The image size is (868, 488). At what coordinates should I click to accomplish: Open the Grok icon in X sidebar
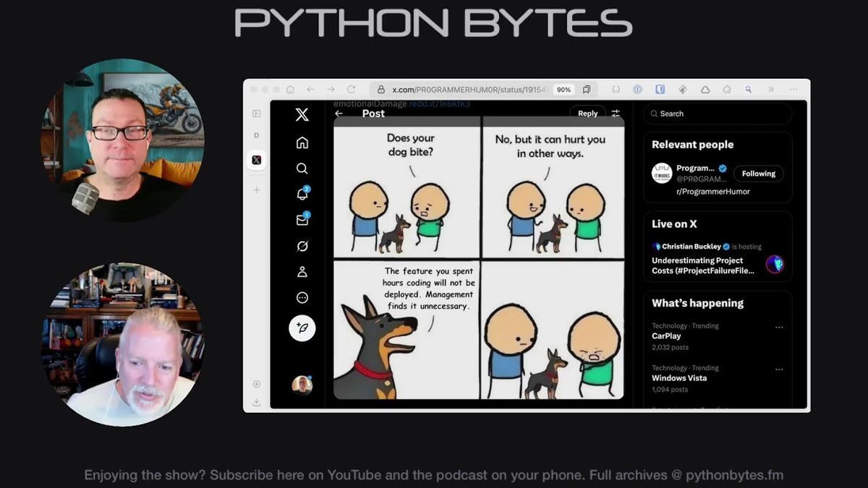coord(302,246)
